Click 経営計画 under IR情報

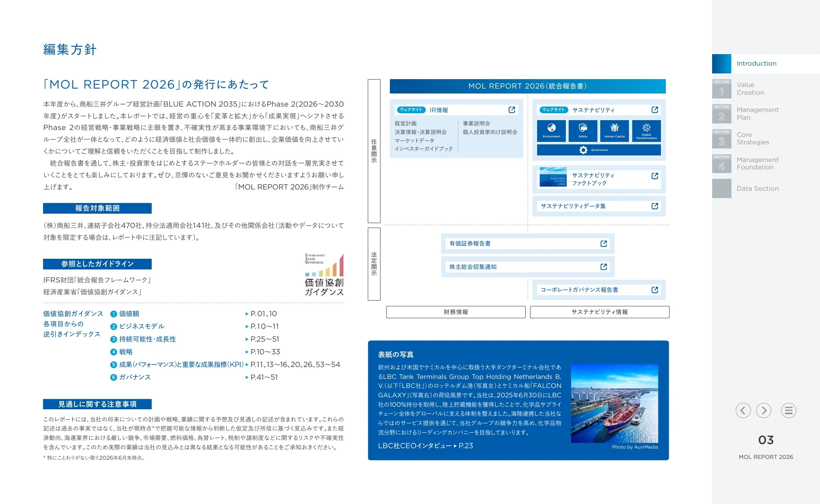pos(405,123)
